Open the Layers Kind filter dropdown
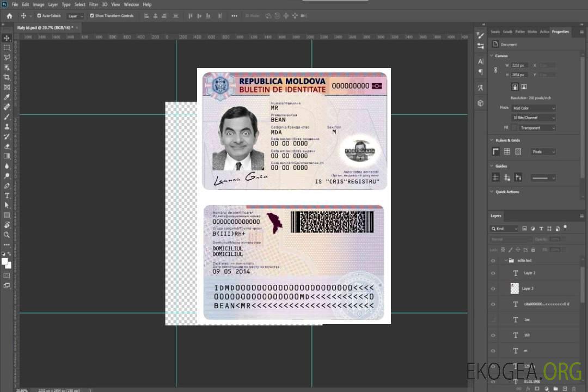This screenshot has height=392, width=588. click(x=504, y=229)
